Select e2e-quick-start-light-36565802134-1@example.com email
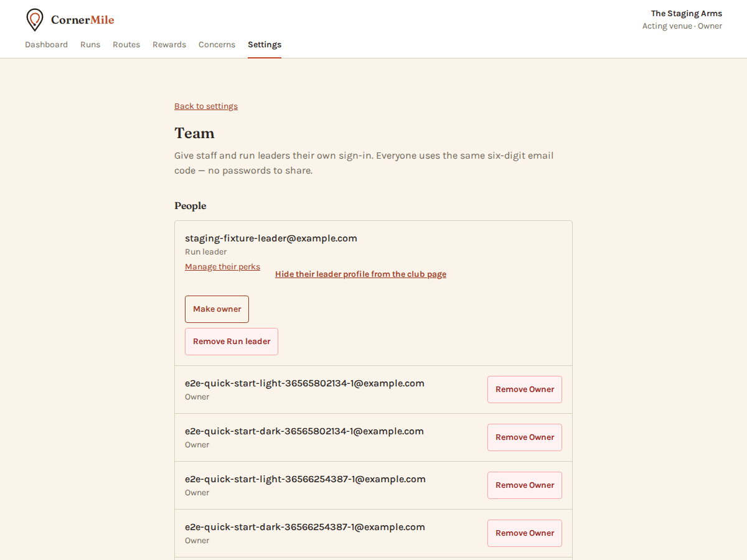 pyautogui.click(x=304, y=383)
